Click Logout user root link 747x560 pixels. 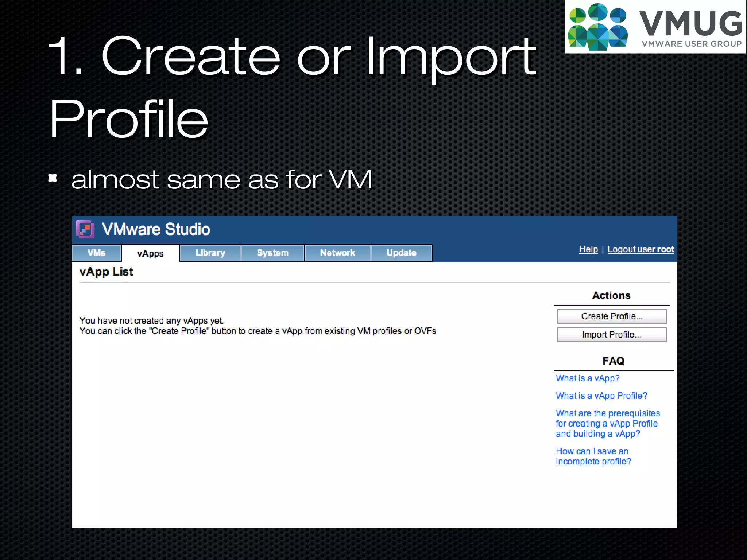(x=640, y=249)
